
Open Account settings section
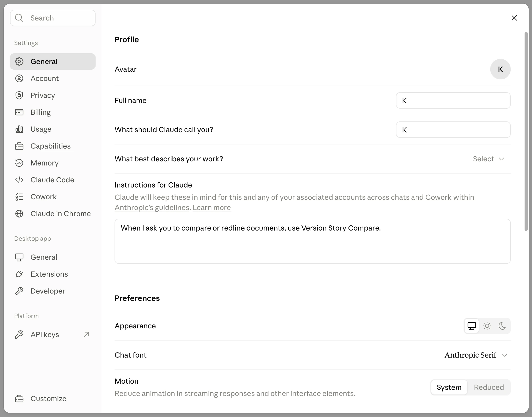[x=53, y=78]
